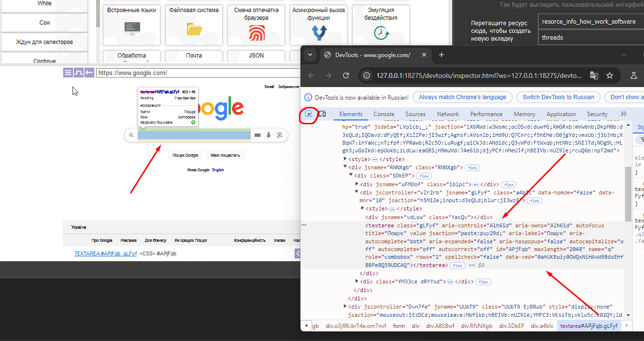Screen dimensions: 644x341
Task: Click the Switch DevTools to Russian button
Action: point(558,97)
